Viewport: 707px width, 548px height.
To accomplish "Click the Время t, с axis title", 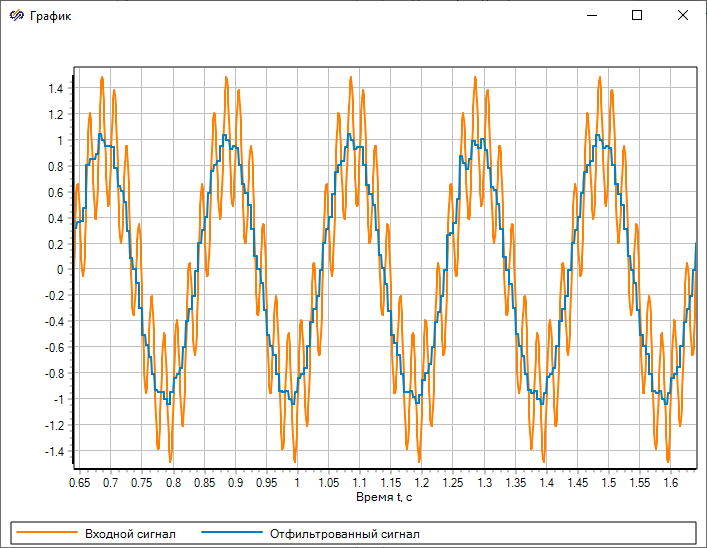I will [384, 496].
